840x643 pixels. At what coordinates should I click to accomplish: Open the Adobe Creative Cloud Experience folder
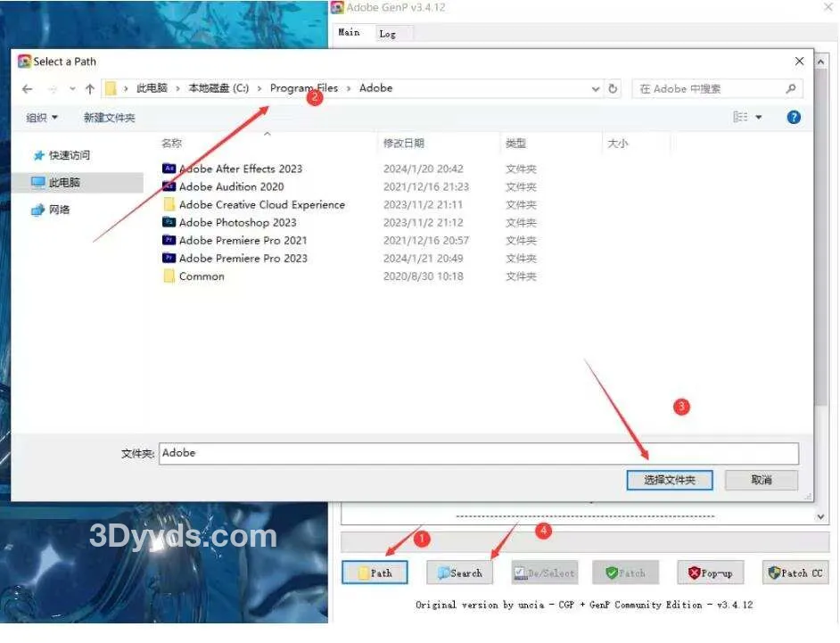point(262,204)
